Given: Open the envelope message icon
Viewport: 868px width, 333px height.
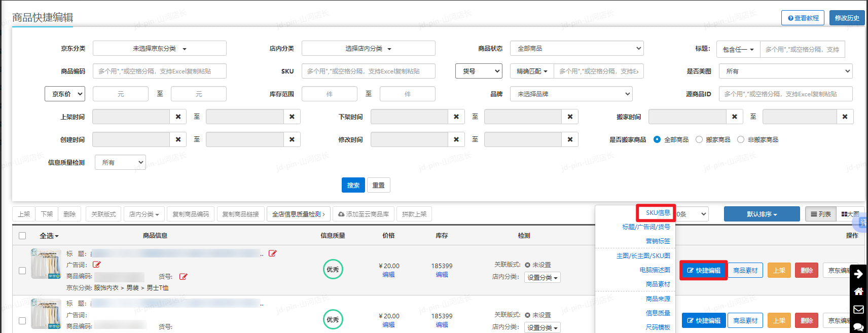Looking at the screenshot, I should tap(858, 309).
